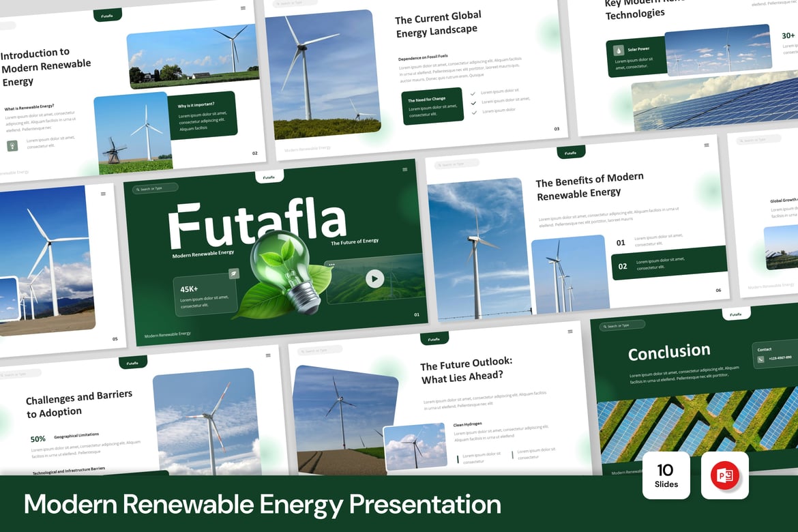Click the red PowerPoint icon badge
Viewport: 798px width, 532px height.
[725, 475]
